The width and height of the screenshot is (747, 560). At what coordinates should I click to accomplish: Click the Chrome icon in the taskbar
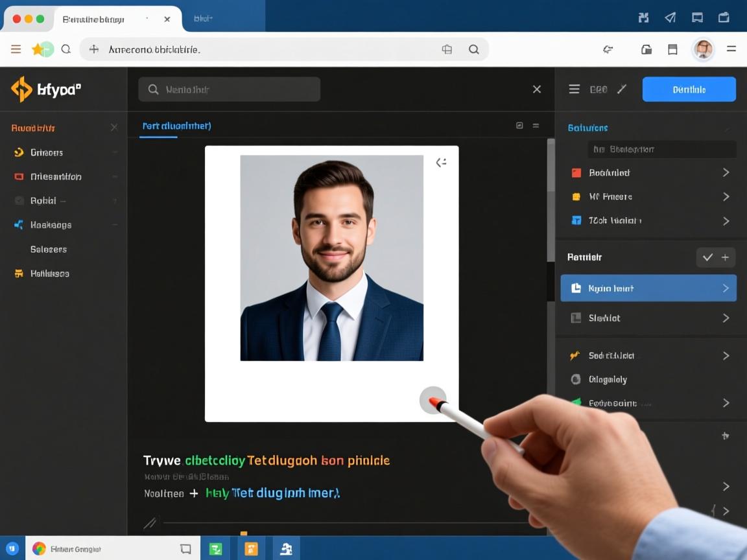click(x=39, y=549)
